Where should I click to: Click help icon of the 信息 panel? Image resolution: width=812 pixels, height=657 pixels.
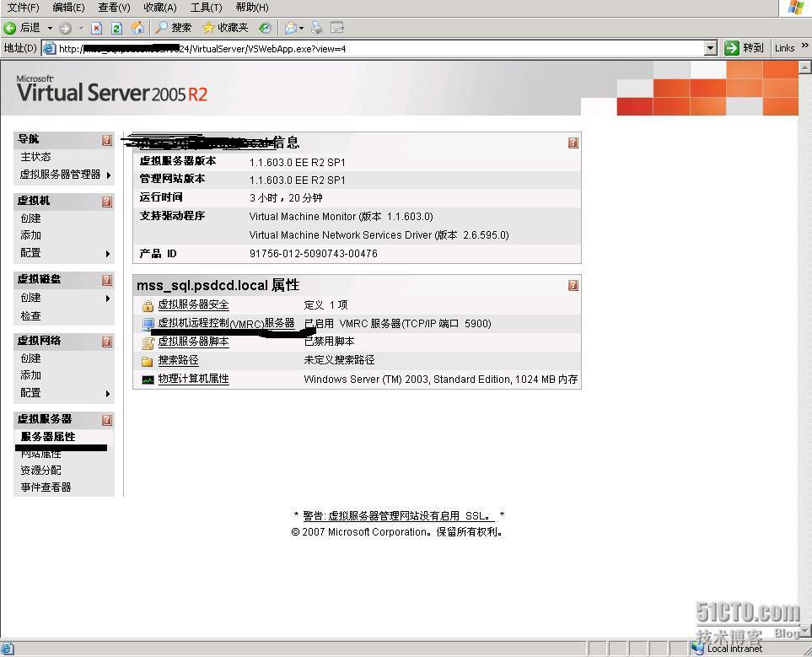(573, 143)
